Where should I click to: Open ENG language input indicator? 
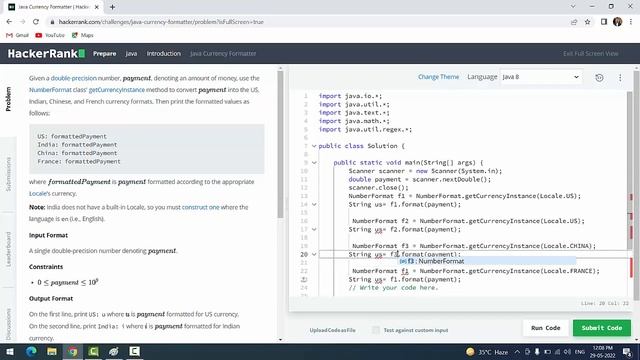tap(580, 352)
